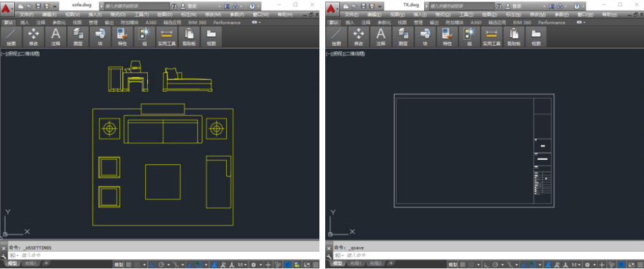Expand the annotation scale 1:1 dropdown in sofa.dwg

pyautogui.click(x=243, y=265)
